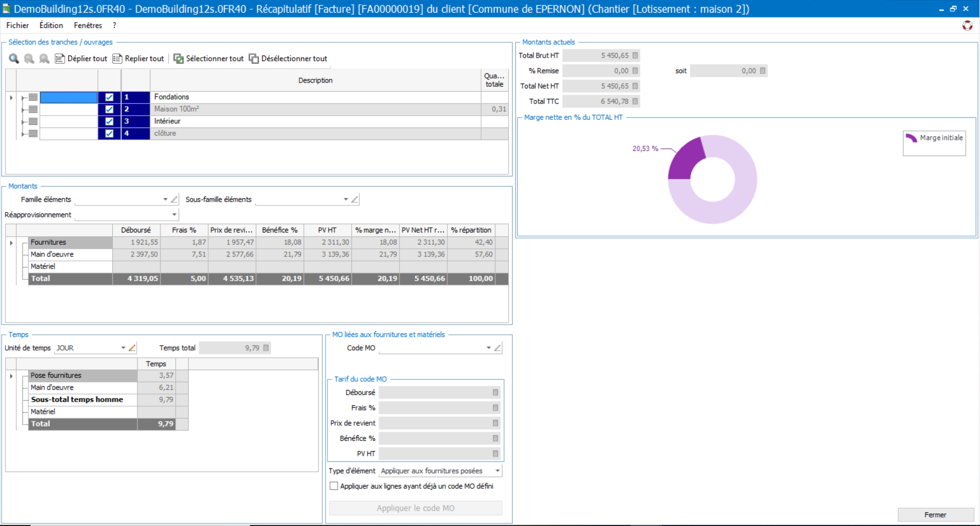This screenshot has height=526, width=980.
Task: Enable Appliquer aux lignes ayant déjà un code MO
Action: tap(334, 486)
